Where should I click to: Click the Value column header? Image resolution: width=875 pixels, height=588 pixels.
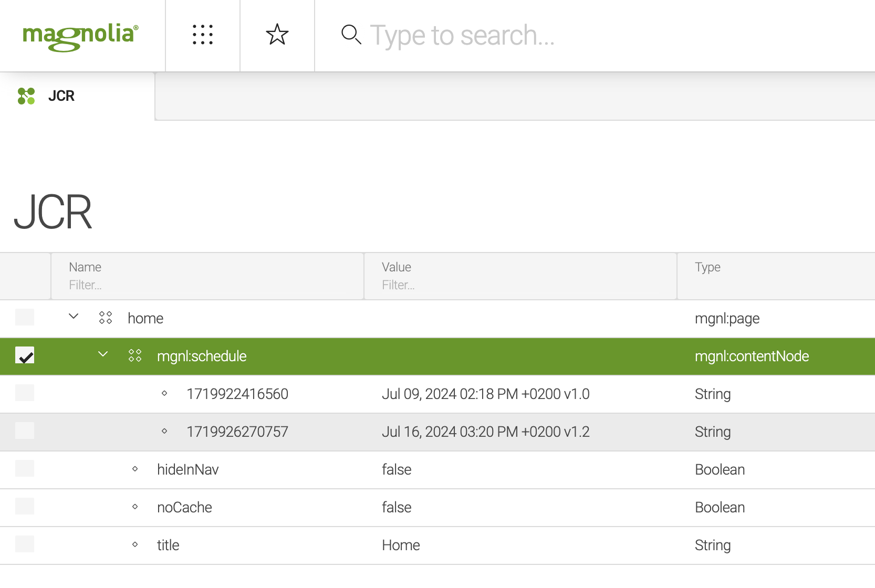[x=397, y=267]
